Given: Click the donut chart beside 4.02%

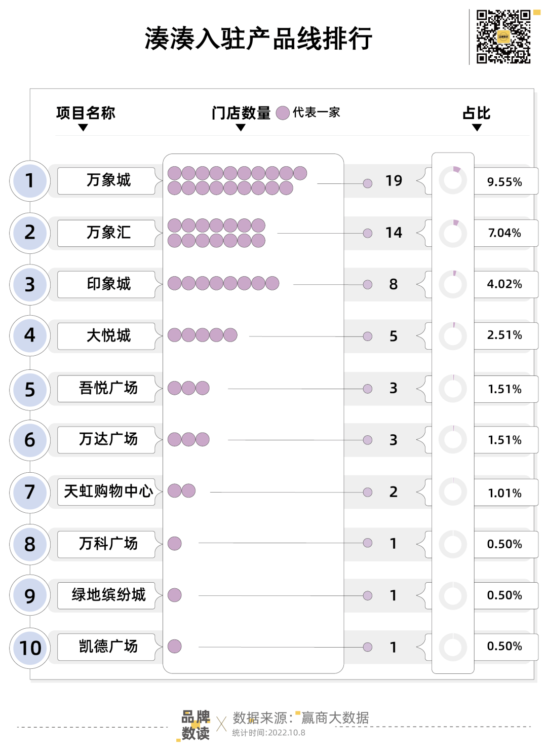Looking at the screenshot, I should coord(453,285).
